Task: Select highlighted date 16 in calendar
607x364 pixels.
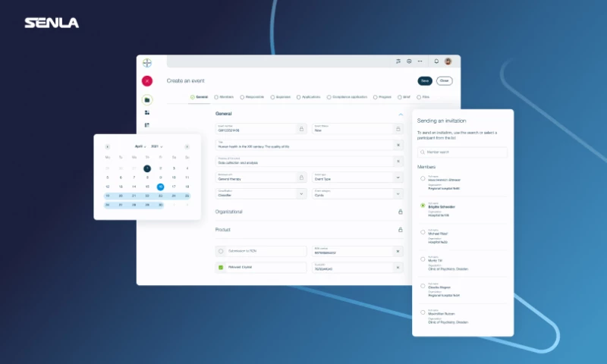Action: (160, 187)
